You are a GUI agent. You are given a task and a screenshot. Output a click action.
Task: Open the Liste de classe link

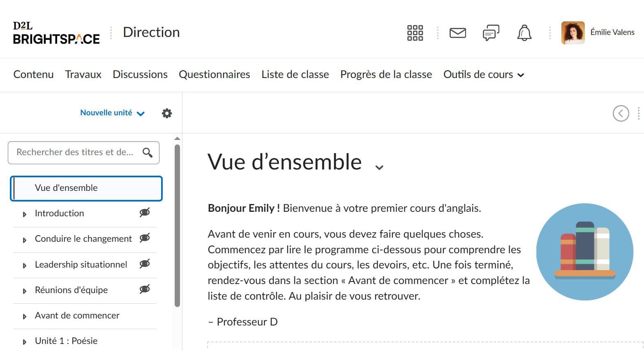point(295,75)
